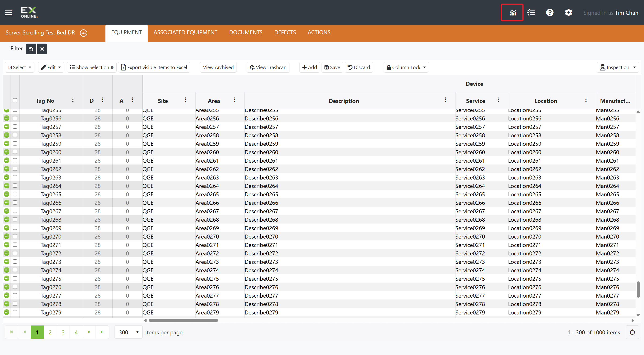Check the row checkbox for Tag0275

tap(15, 278)
